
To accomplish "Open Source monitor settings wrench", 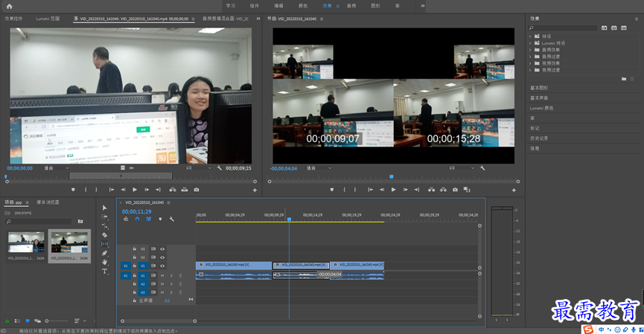I will (220, 168).
